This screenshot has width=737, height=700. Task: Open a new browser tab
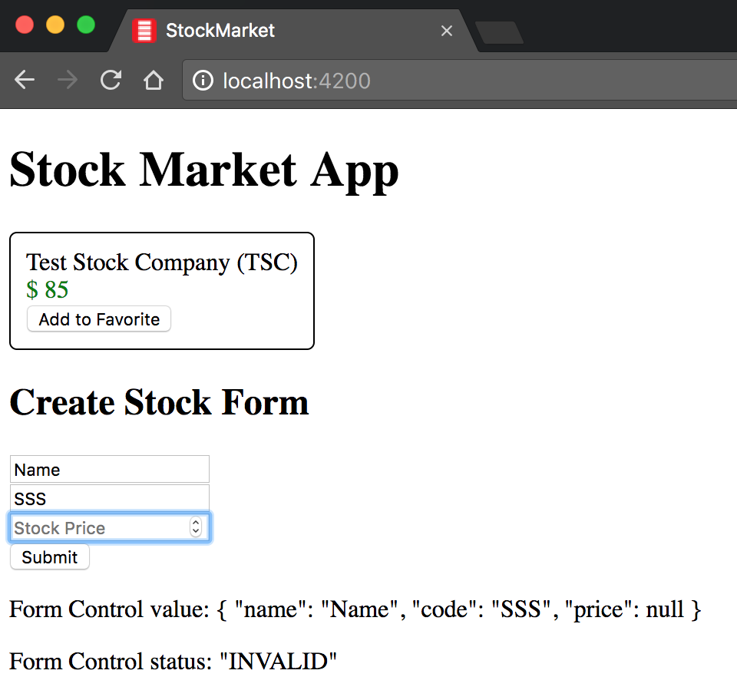(499, 32)
